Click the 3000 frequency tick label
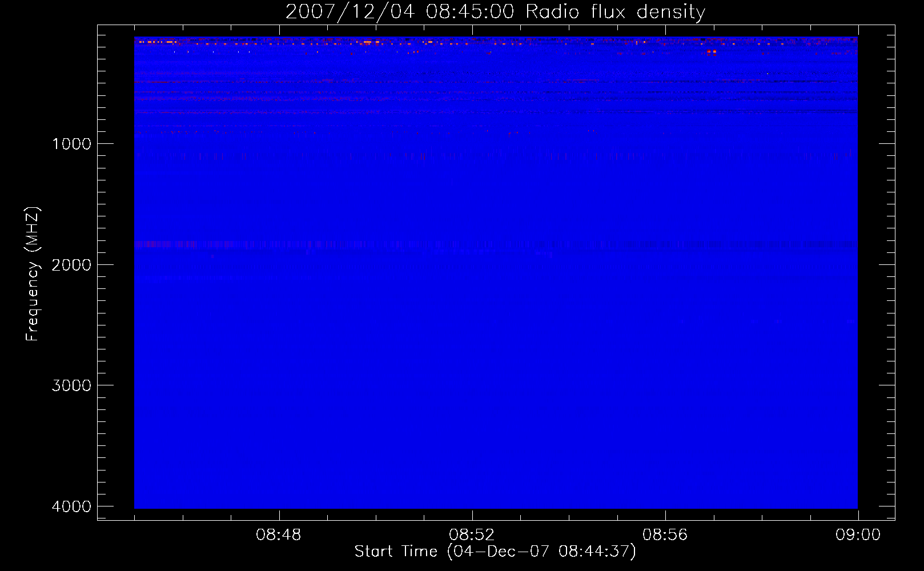924x571 pixels. [x=71, y=385]
